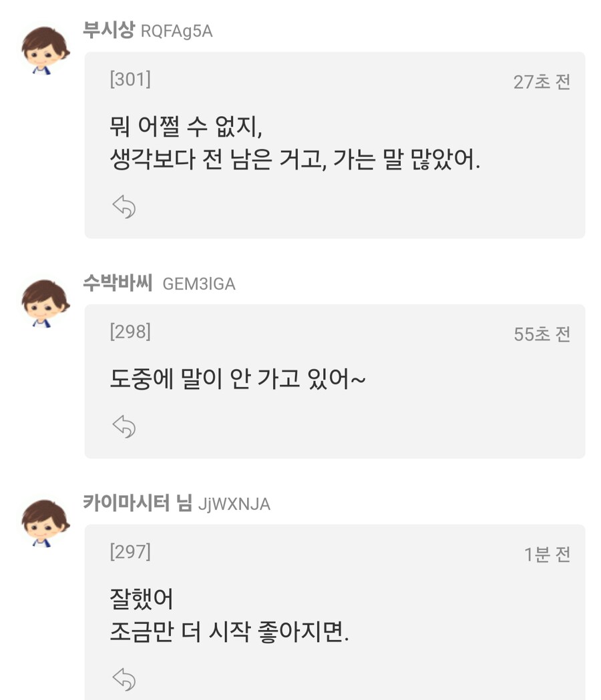The height and width of the screenshot is (700, 601).
Task: Click 수박바씨's avatar picture
Action: coord(45,304)
